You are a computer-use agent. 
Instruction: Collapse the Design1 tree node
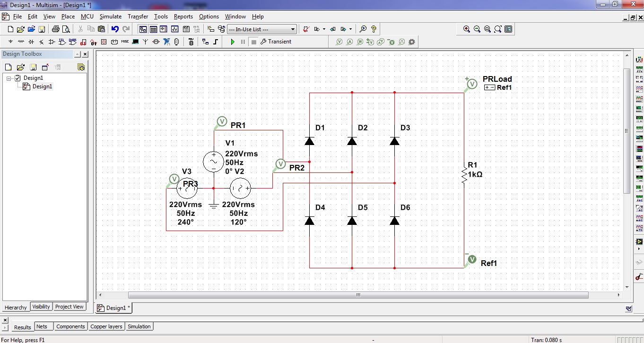click(9, 78)
